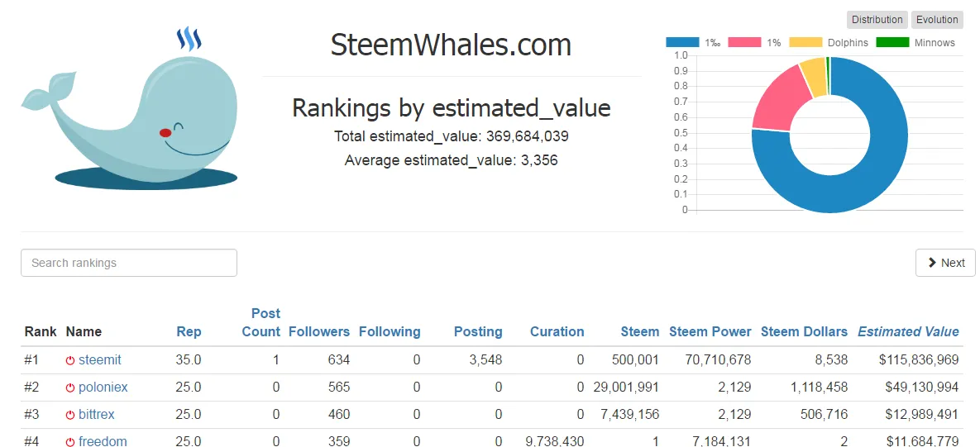Image resolution: width=980 pixels, height=447 pixels.
Task: Switch chart to Distribution view
Action: click(x=877, y=19)
